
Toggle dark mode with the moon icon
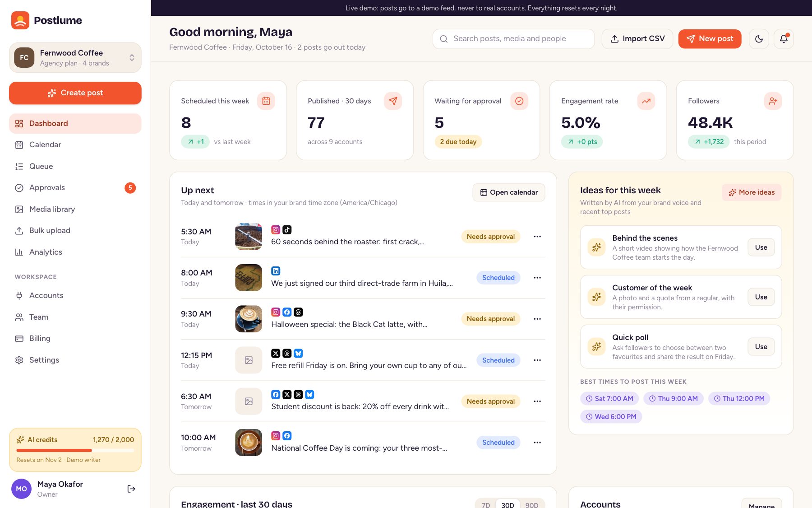point(759,39)
